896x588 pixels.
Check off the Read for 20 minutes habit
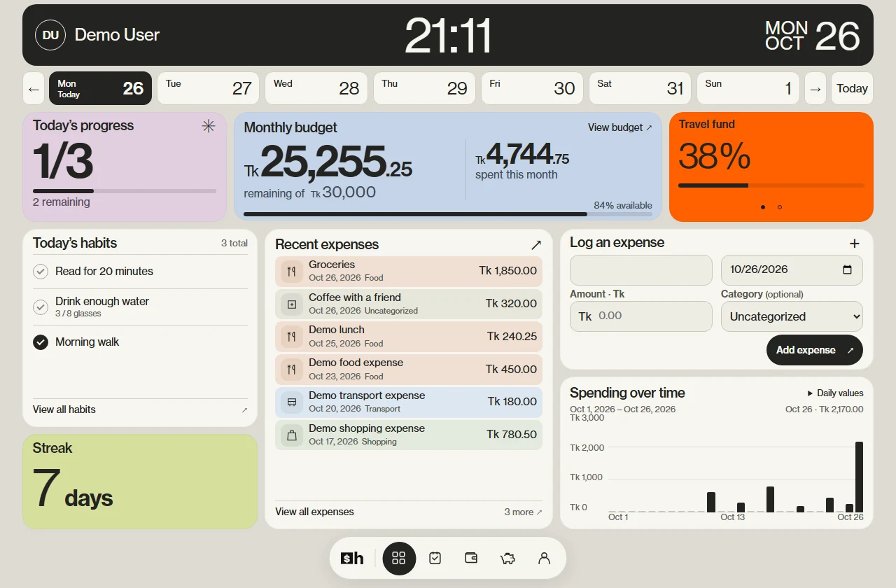pyautogui.click(x=41, y=272)
